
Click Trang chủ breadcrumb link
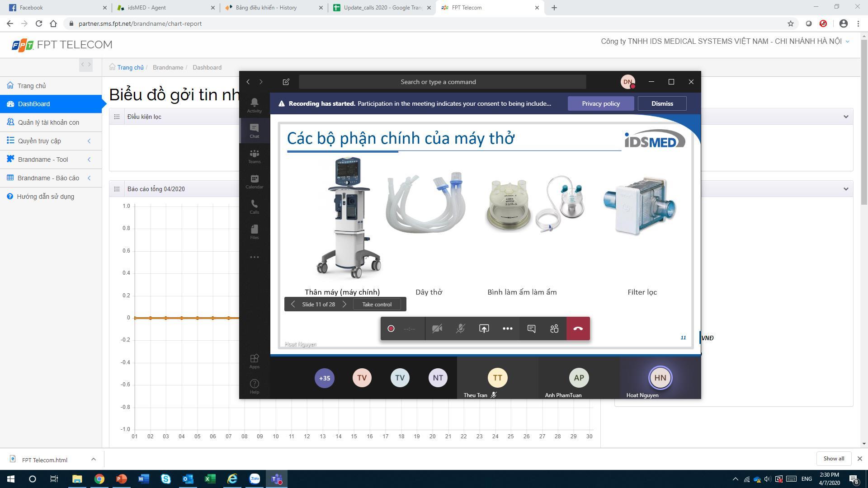(130, 67)
